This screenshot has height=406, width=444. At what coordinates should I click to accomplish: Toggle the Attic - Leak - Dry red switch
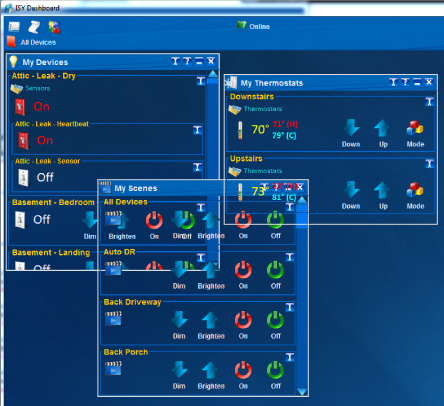click(20, 107)
